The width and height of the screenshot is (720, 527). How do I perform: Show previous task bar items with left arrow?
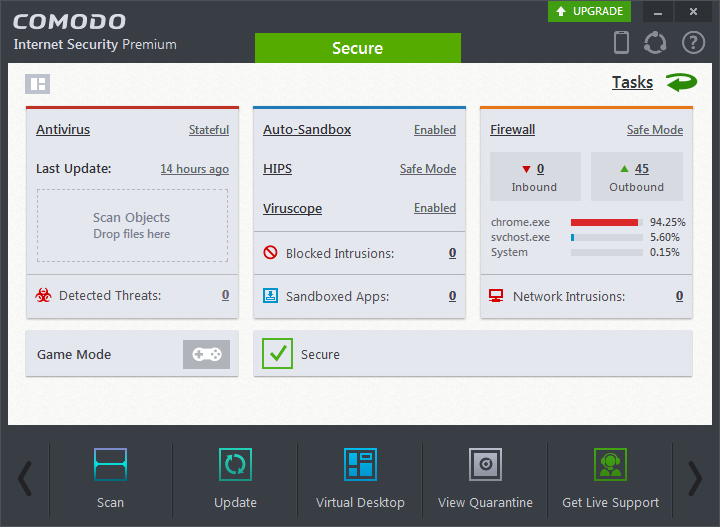click(25, 479)
